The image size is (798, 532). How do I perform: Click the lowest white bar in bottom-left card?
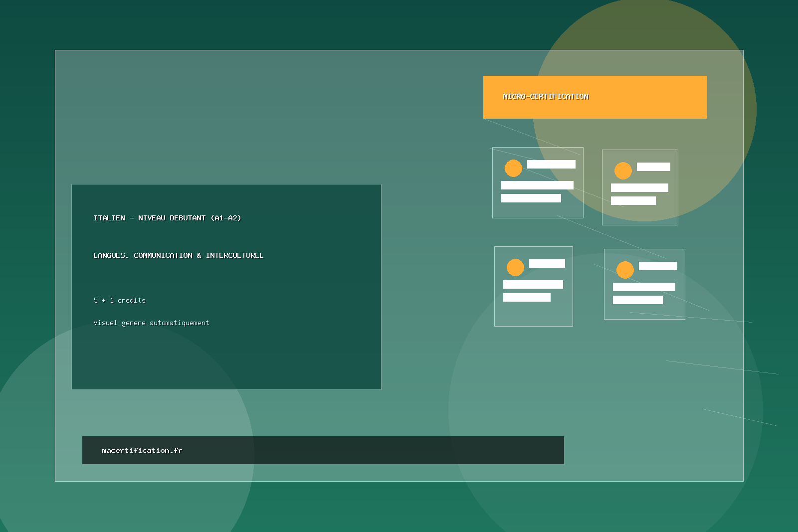pyautogui.click(x=527, y=297)
